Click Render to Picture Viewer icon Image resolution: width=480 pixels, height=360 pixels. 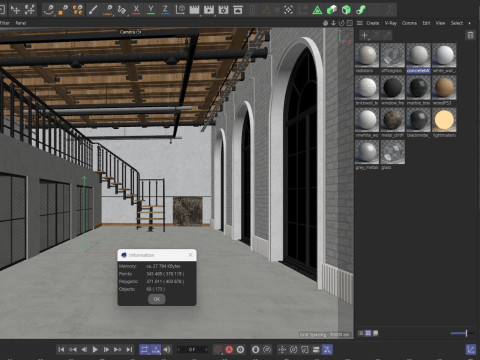click(x=209, y=10)
